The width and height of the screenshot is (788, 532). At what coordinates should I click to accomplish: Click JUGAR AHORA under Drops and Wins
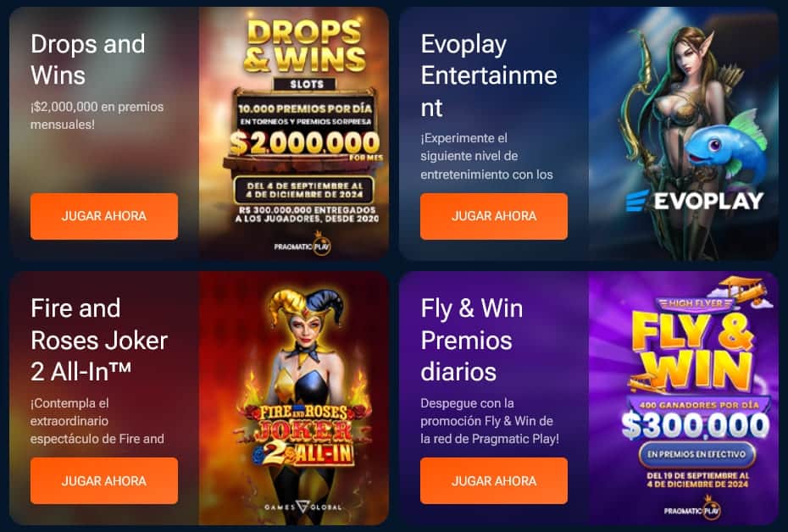click(104, 216)
